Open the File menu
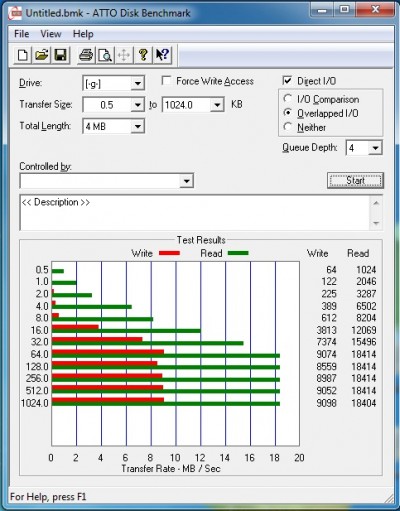400x511 pixels. (x=22, y=34)
